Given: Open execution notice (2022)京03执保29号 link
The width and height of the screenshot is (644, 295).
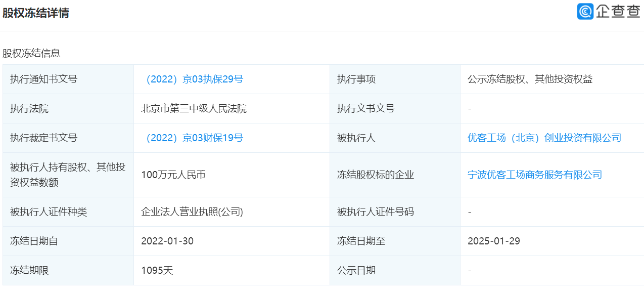Looking at the screenshot, I should click(192, 79).
